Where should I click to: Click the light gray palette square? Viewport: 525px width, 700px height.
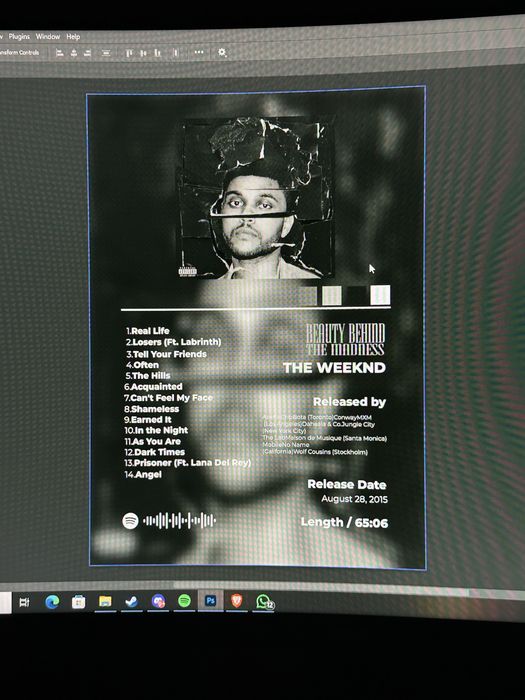(x=332, y=296)
